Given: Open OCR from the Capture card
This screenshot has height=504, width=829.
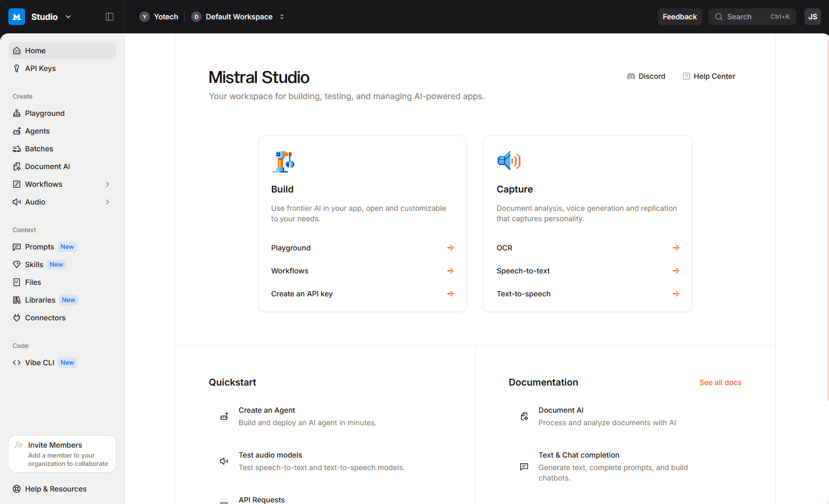Looking at the screenshot, I should click(x=588, y=248).
